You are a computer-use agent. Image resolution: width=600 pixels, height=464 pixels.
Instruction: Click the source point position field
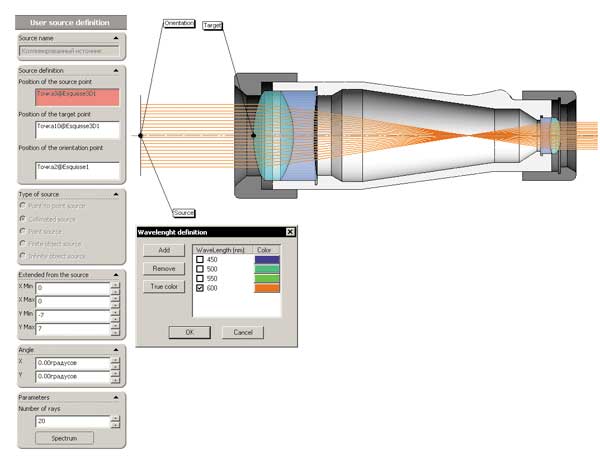(76, 97)
